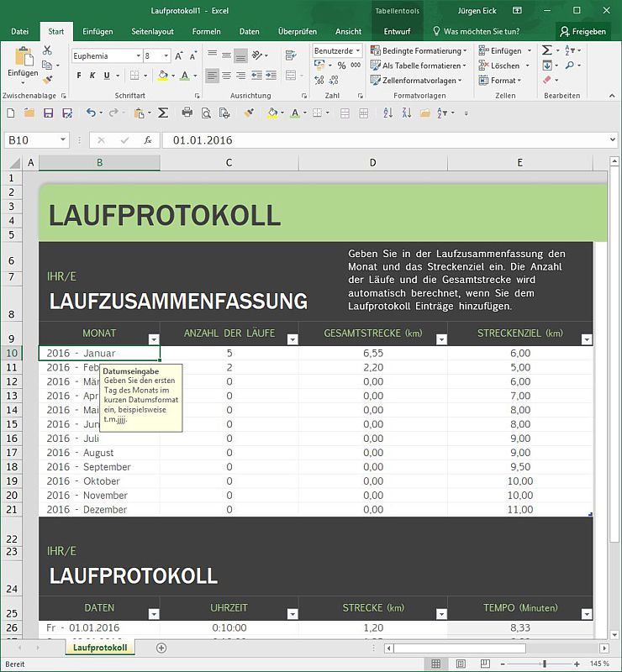The height and width of the screenshot is (672, 622).
Task: Open the font name Euphemia dropdown
Action: 137,56
